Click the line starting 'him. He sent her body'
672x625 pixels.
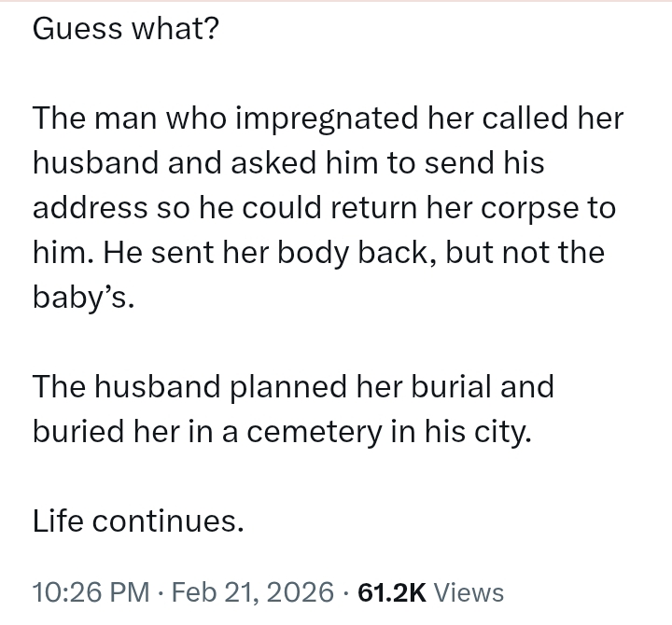[x=317, y=253]
